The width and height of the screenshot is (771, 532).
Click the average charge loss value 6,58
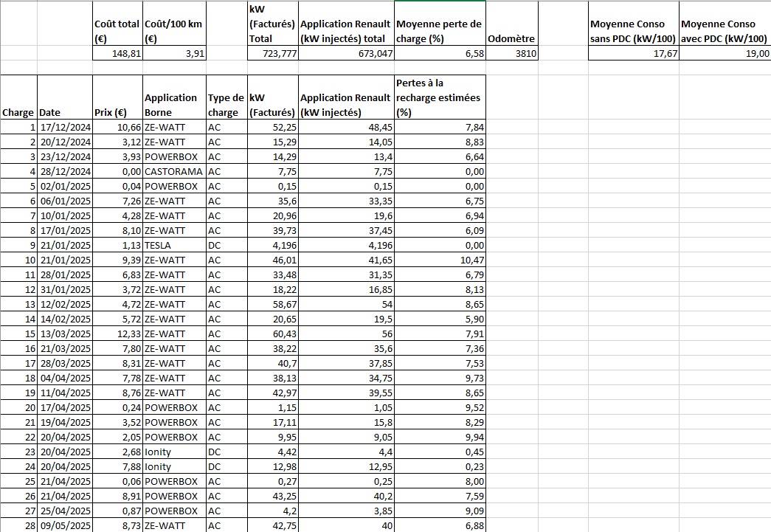coord(440,53)
